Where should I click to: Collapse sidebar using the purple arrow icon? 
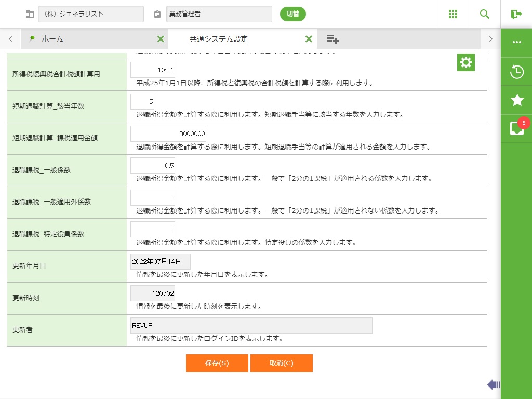pos(494,384)
